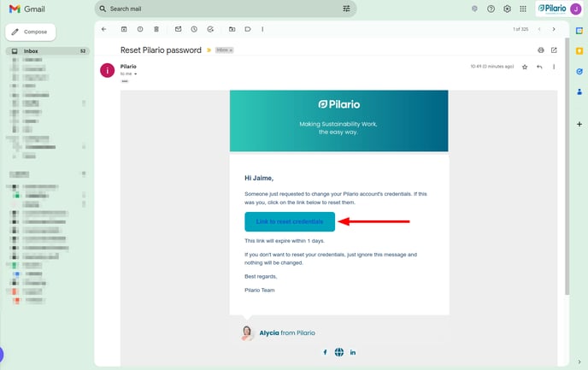This screenshot has height=370, width=588.
Task: Expand recipient details 'to me' arrow
Action: click(135, 73)
